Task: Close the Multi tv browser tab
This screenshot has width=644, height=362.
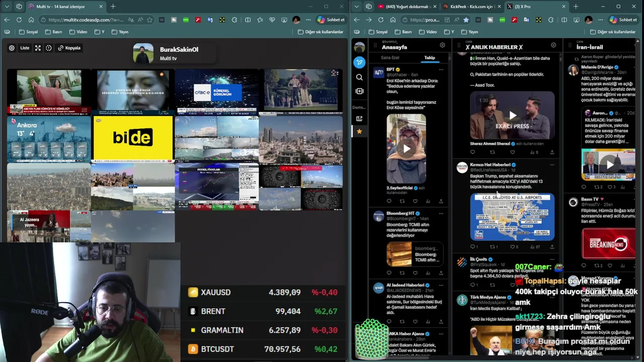Action: pos(101,7)
